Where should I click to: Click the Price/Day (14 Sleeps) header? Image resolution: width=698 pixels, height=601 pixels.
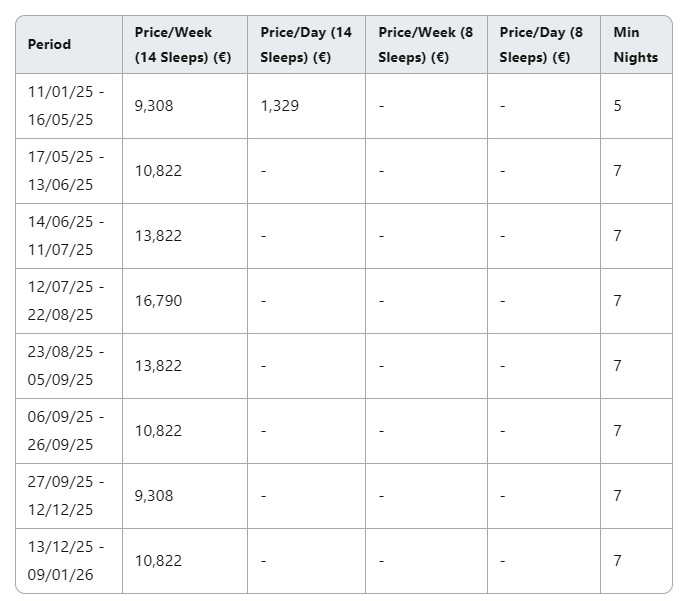point(306,45)
